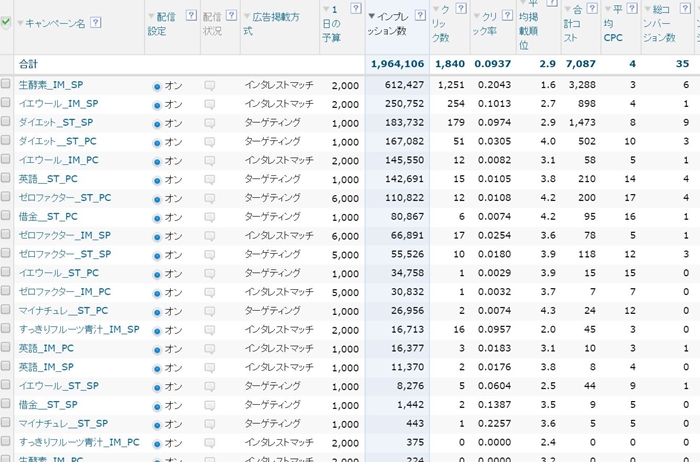Sort by クリック率 column header
This screenshot has width=700, height=462.
tap(485, 24)
